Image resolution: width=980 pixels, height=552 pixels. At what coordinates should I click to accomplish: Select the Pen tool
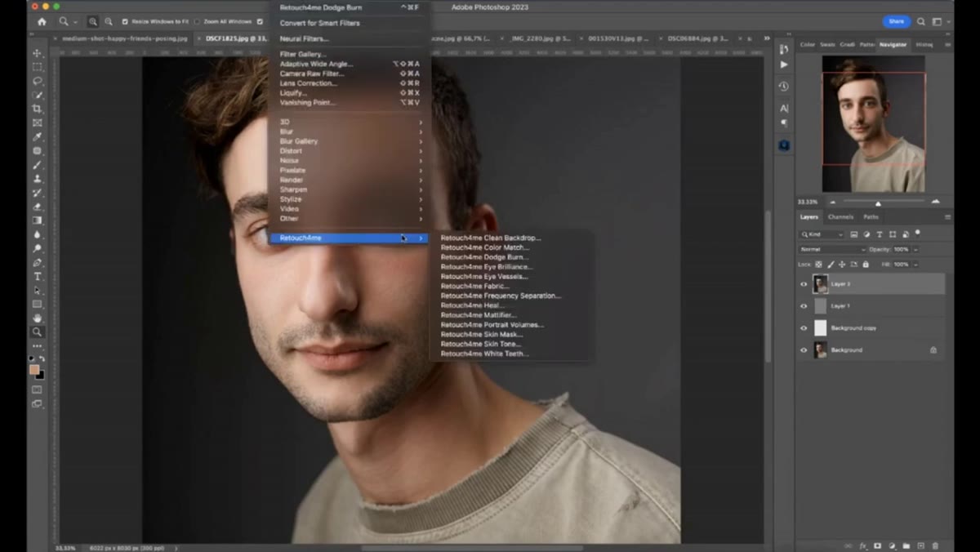point(38,263)
